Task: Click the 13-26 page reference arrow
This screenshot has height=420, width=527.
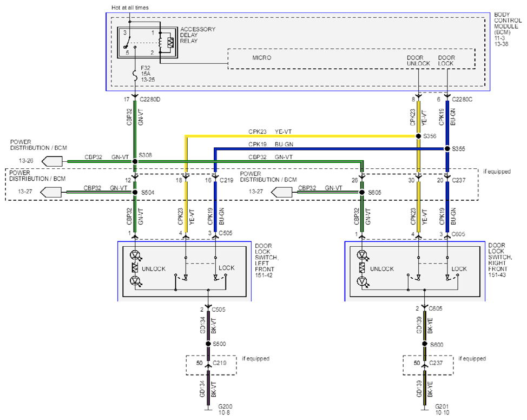Action: pos(52,161)
